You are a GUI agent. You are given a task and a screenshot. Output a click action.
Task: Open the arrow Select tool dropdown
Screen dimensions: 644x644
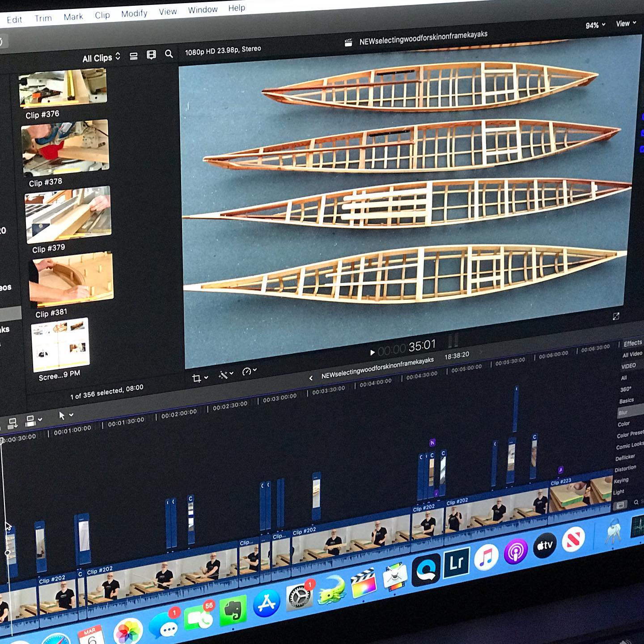(65, 415)
